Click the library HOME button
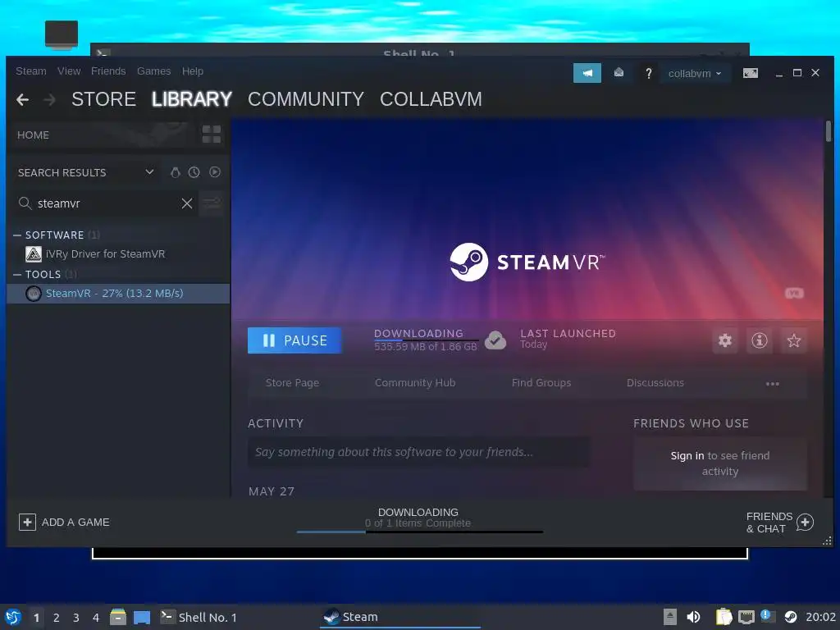Image resolution: width=840 pixels, height=630 pixels. (x=33, y=135)
